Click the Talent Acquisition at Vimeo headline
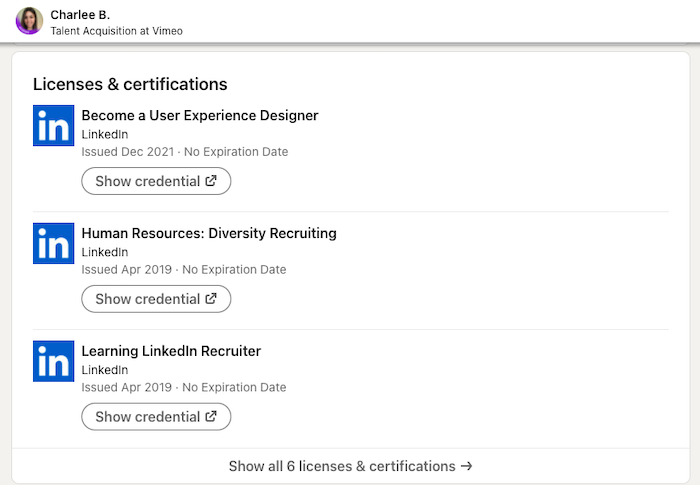 (x=116, y=31)
